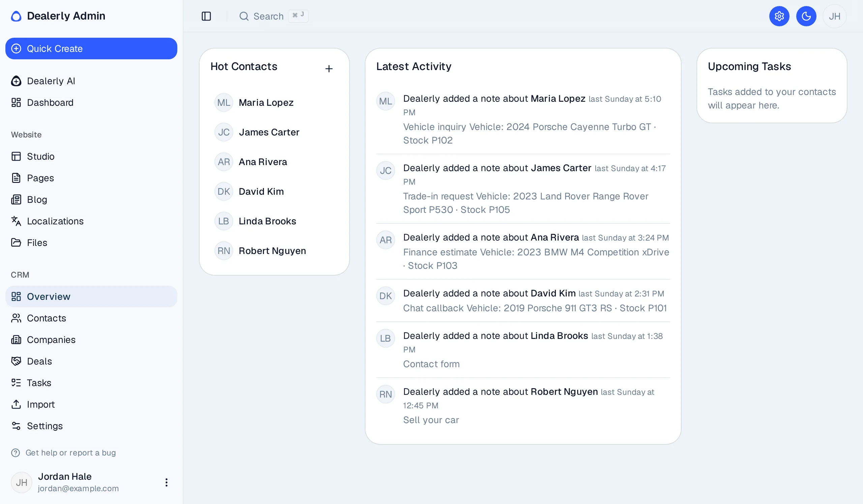This screenshot has height=504, width=863.
Task: Open Pages in the sidebar
Action: tap(91, 178)
